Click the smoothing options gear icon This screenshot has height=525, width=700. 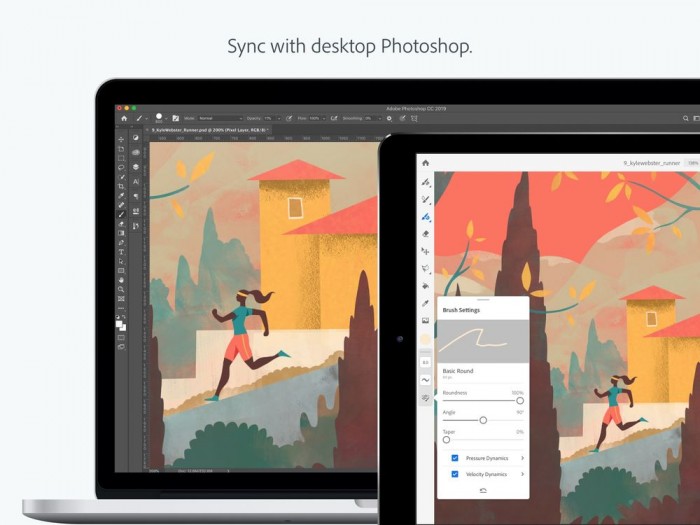[x=389, y=118]
